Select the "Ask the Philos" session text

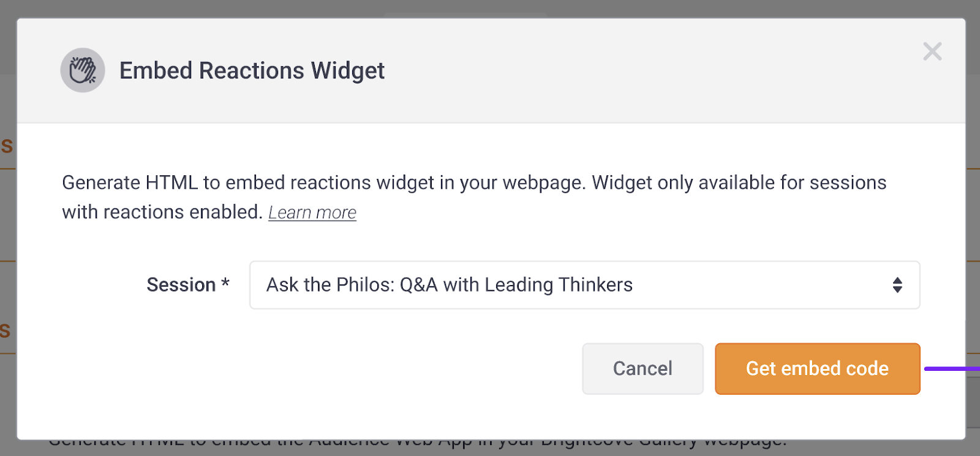coord(449,285)
